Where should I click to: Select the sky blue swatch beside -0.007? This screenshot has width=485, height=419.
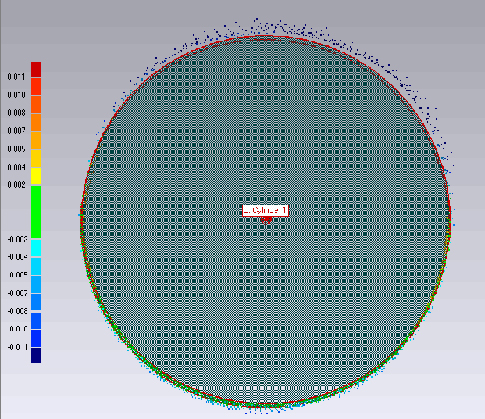point(36,284)
